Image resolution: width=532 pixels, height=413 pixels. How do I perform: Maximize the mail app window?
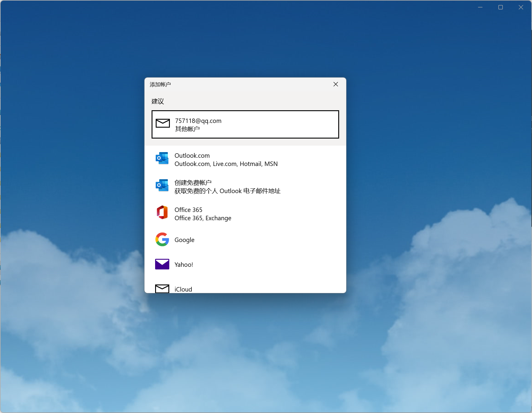500,7
